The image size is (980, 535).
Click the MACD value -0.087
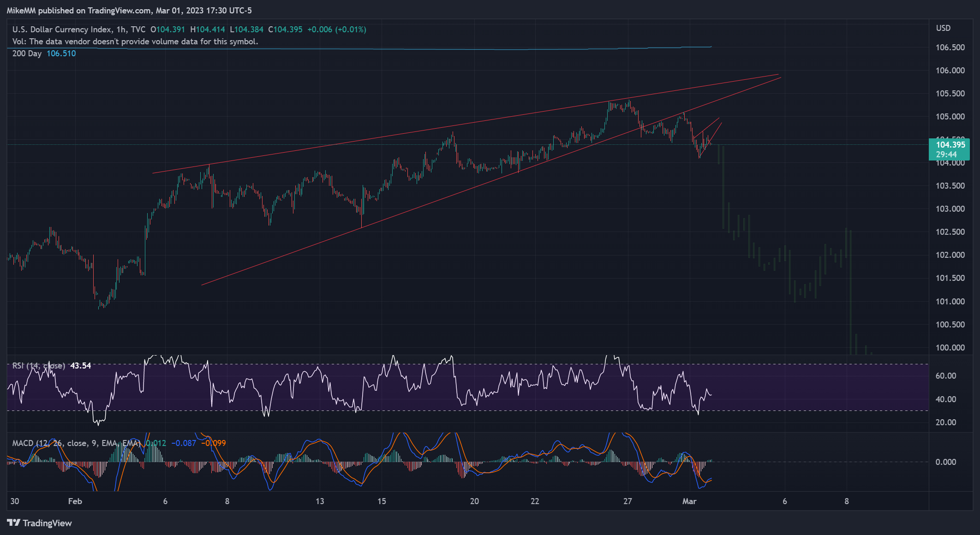coord(184,443)
